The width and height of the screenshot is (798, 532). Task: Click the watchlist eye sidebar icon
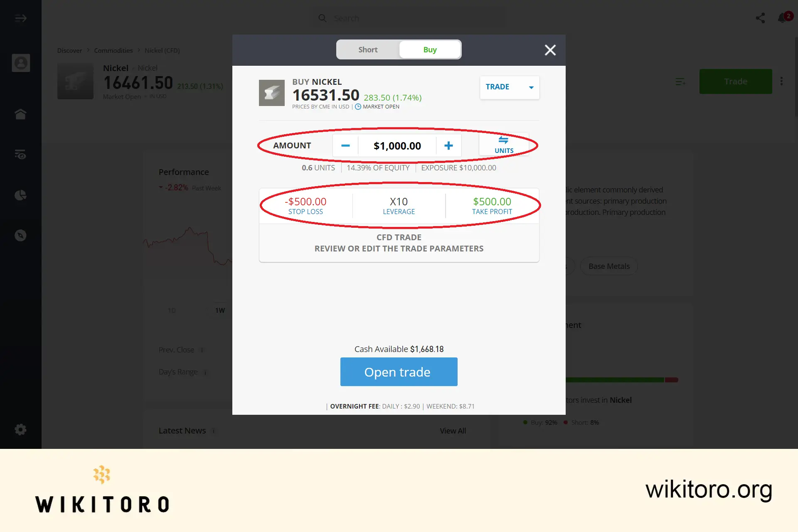click(x=21, y=154)
